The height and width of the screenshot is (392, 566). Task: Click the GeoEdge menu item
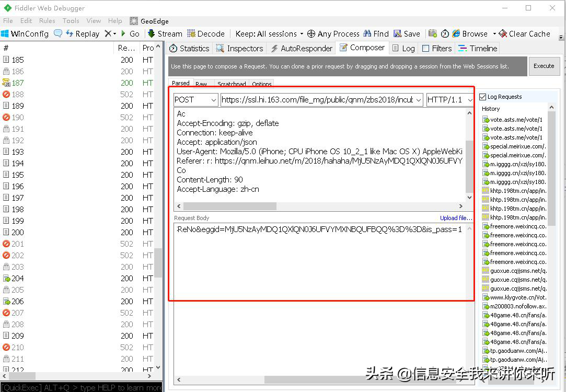149,21
